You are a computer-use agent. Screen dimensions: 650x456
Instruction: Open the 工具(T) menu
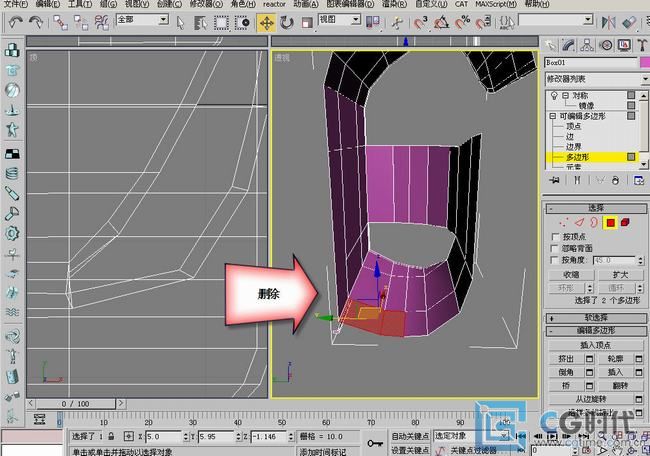click(x=80, y=4)
